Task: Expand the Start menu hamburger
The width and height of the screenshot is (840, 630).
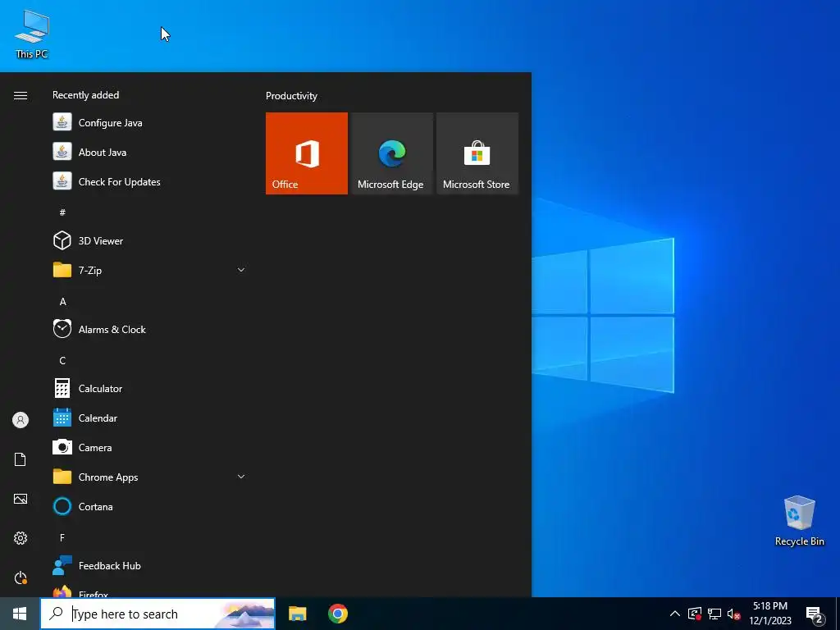Action: pyautogui.click(x=21, y=95)
